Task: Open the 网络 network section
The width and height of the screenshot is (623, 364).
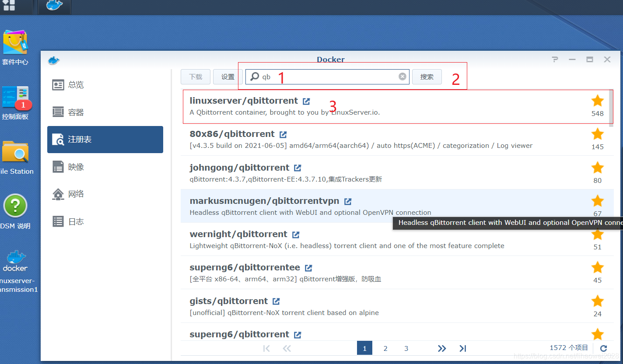Action: pos(105,194)
